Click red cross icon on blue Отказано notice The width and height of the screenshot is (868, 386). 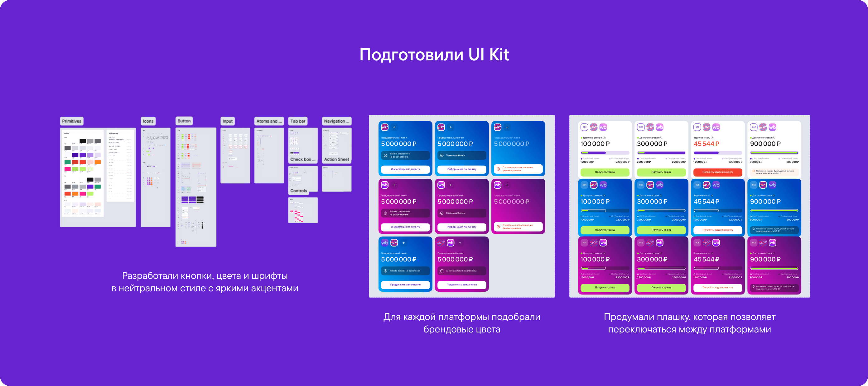click(498, 169)
